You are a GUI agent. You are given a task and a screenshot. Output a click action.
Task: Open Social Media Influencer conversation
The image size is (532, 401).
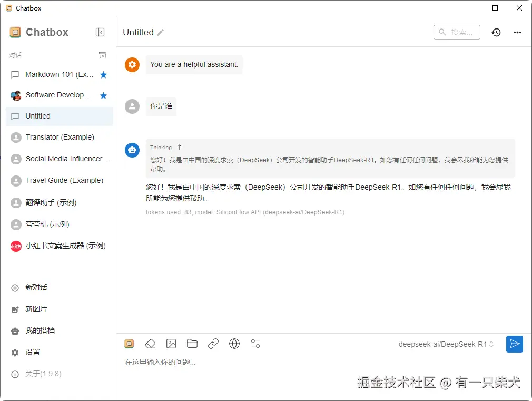point(60,159)
